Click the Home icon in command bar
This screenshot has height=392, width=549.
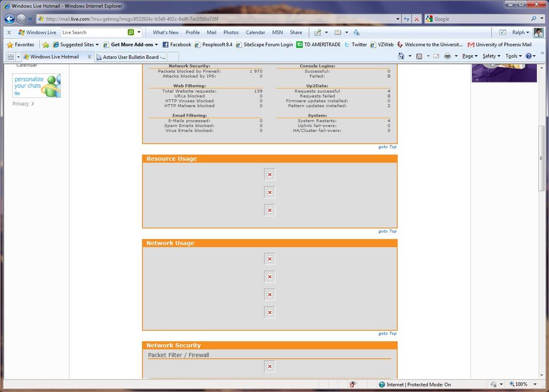point(401,56)
